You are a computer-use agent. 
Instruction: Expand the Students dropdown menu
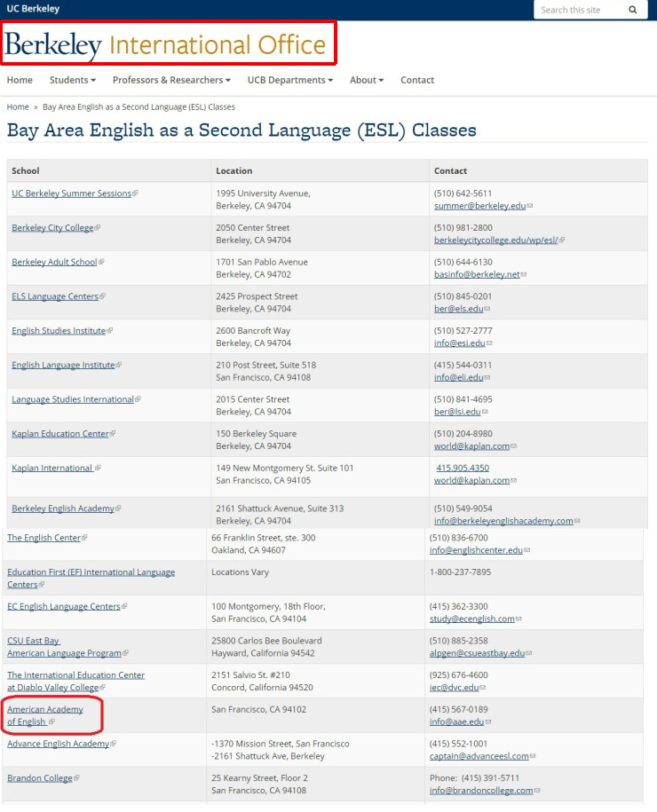(73, 80)
